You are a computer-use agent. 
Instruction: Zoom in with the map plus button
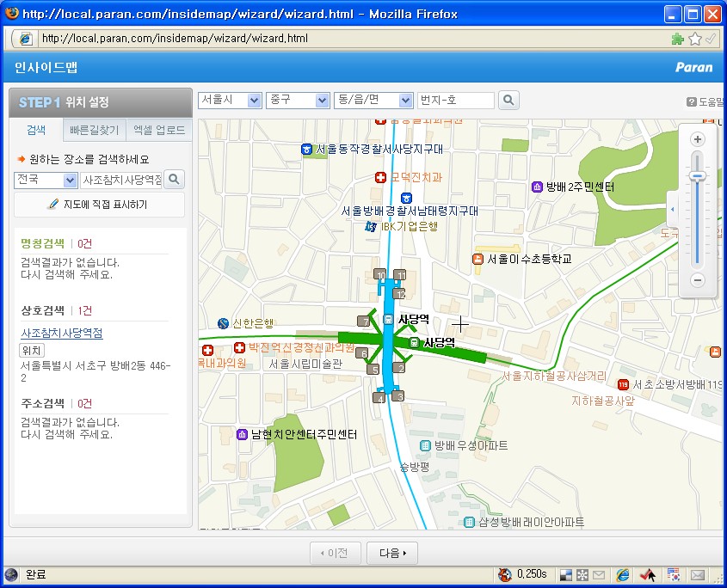(697, 139)
